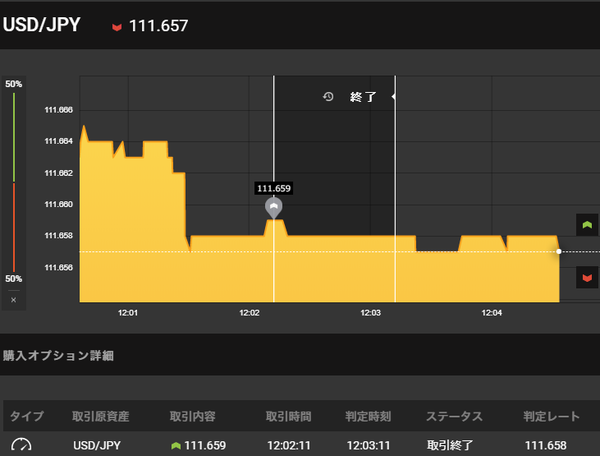Screen dimensions: 600x456
Task: Click the タイプ column header
Action: pos(27,416)
